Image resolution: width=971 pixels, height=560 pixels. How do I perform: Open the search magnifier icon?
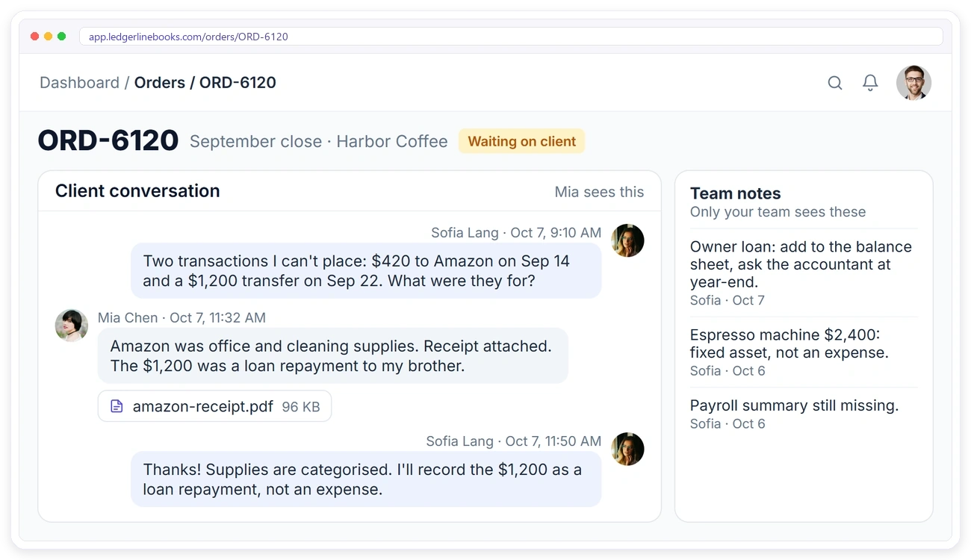[x=835, y=83]
